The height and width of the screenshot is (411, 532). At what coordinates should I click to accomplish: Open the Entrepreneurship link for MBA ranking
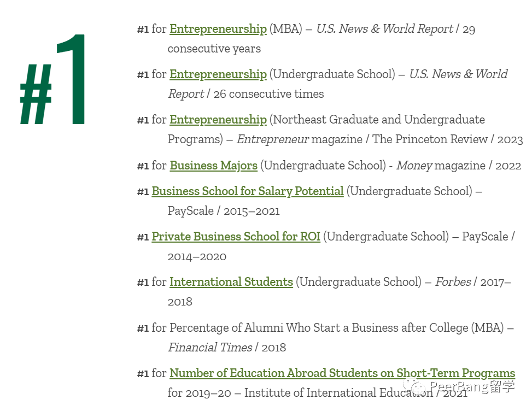click(218, 29)
